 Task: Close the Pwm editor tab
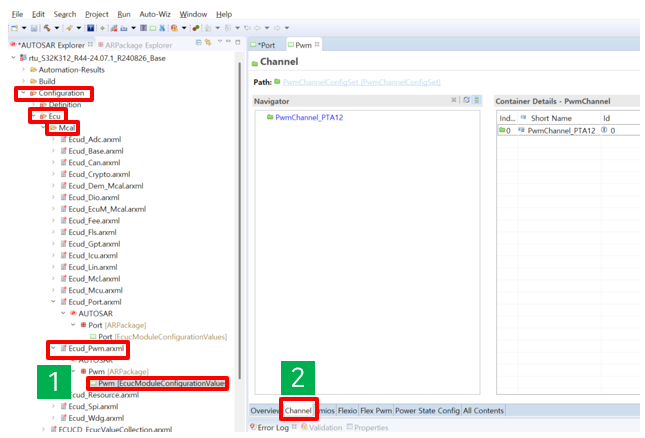pyautogui.click(x=317, y=44)
